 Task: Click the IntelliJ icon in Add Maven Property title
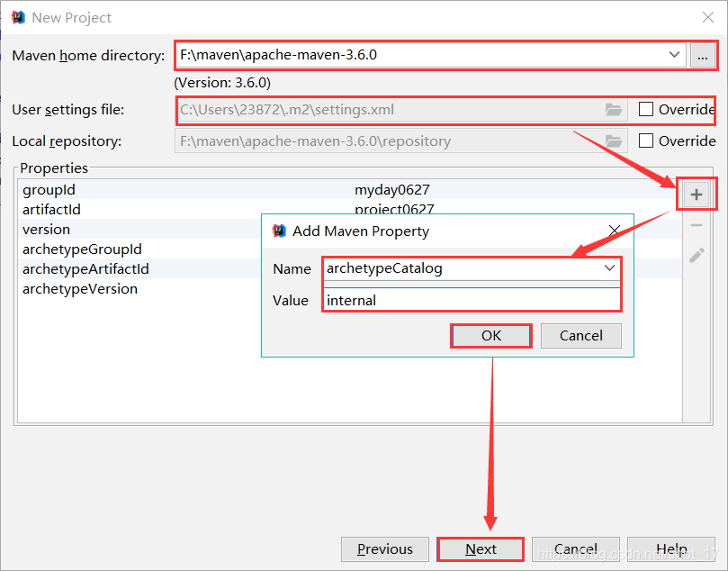pos(279,231)
